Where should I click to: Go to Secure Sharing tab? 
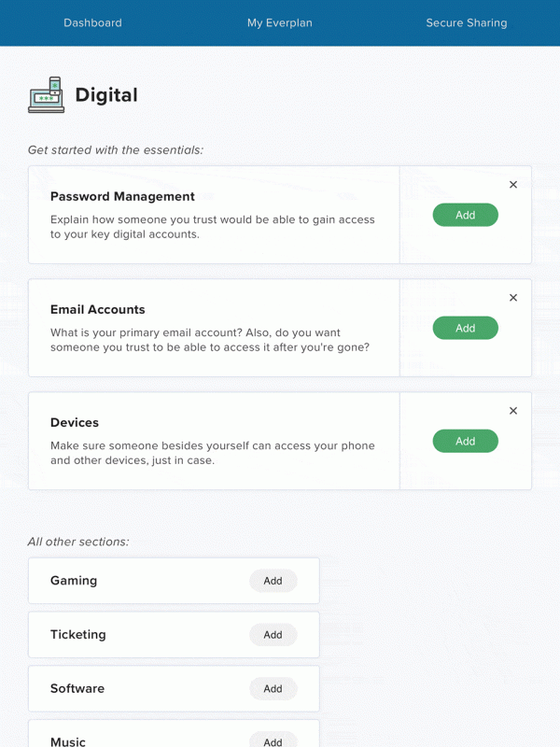point(467,22)
